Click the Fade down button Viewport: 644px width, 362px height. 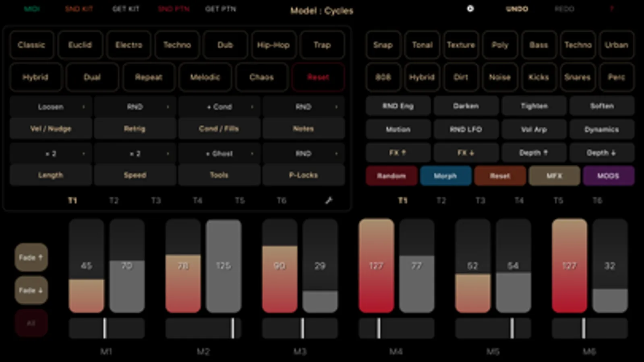(31, 290)
